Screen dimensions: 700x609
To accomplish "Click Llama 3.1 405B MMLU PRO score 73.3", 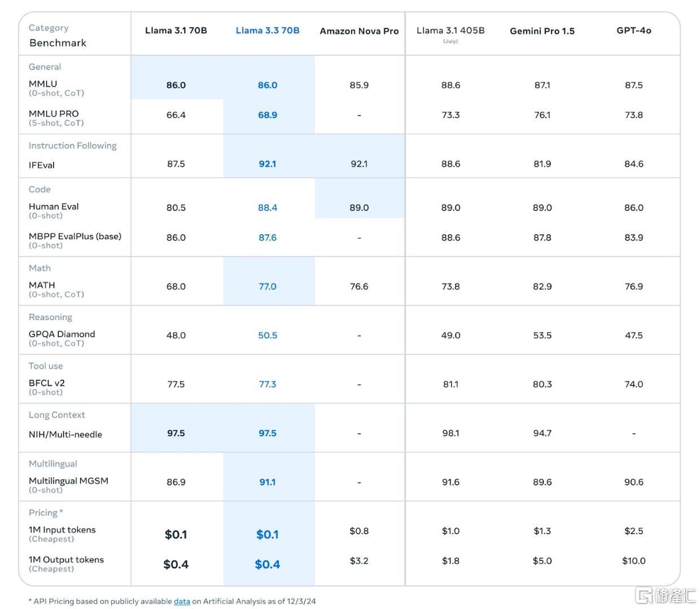I will click(x=450, y=115).
